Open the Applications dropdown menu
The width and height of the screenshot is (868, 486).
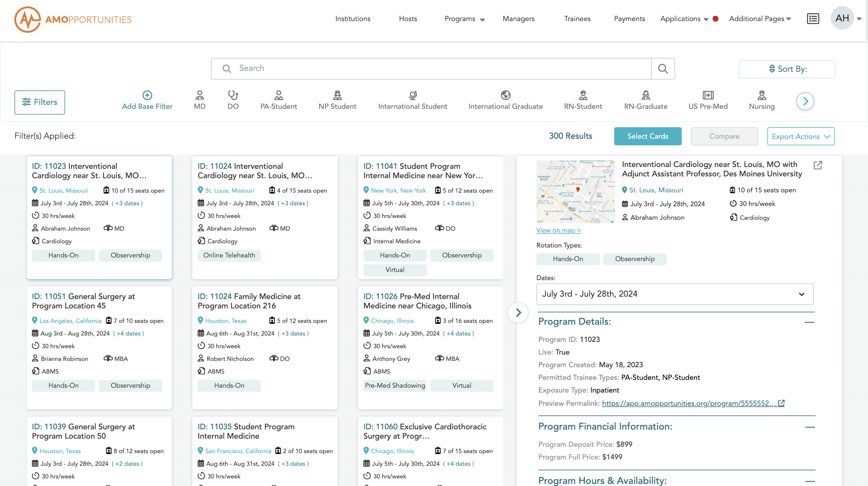(x=684, y=19)
